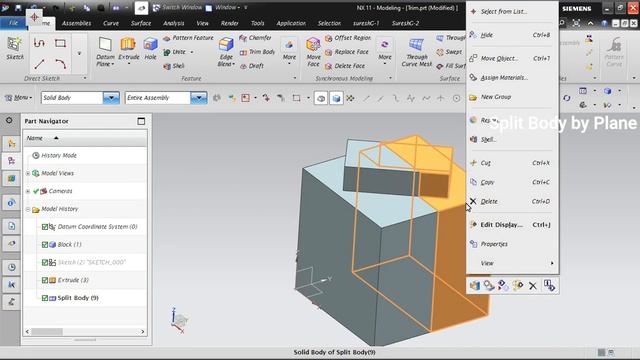Pick the Arc sketch tool
This screenshot has width=640, height=360.
pos(60,64)
